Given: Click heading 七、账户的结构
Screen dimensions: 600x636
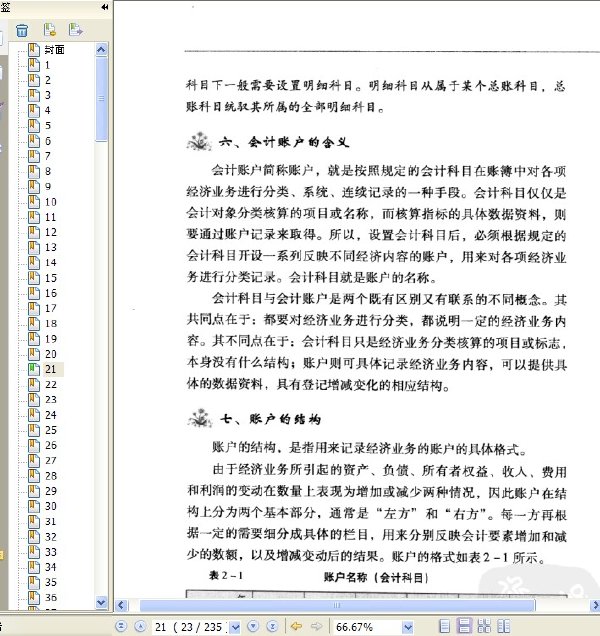Looking at the screenshot, I should tap(270, 419).
